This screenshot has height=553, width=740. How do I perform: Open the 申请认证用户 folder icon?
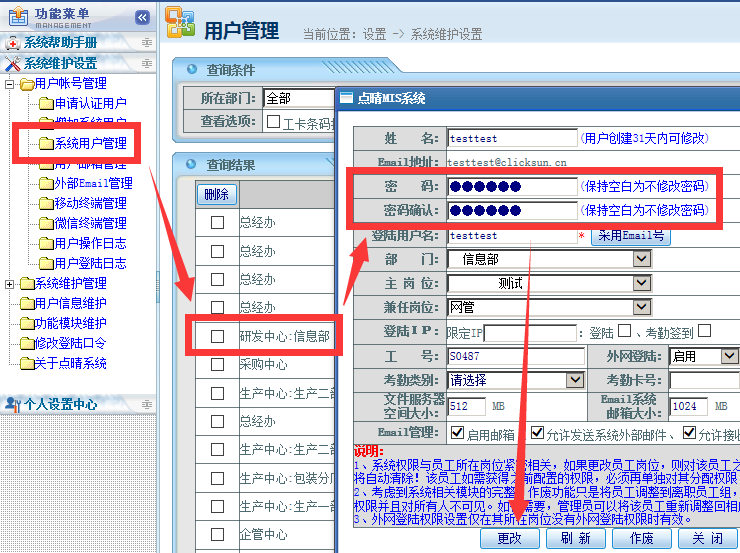point(45,104)
